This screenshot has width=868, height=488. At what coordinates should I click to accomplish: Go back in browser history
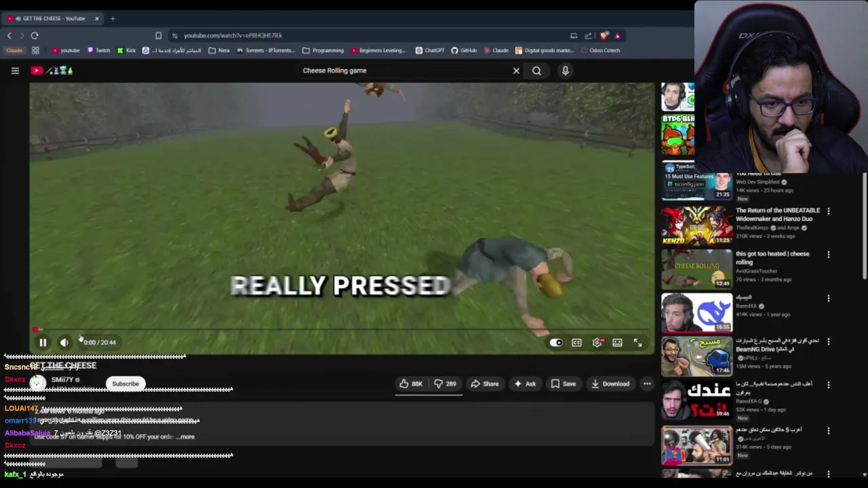point(9,35)
